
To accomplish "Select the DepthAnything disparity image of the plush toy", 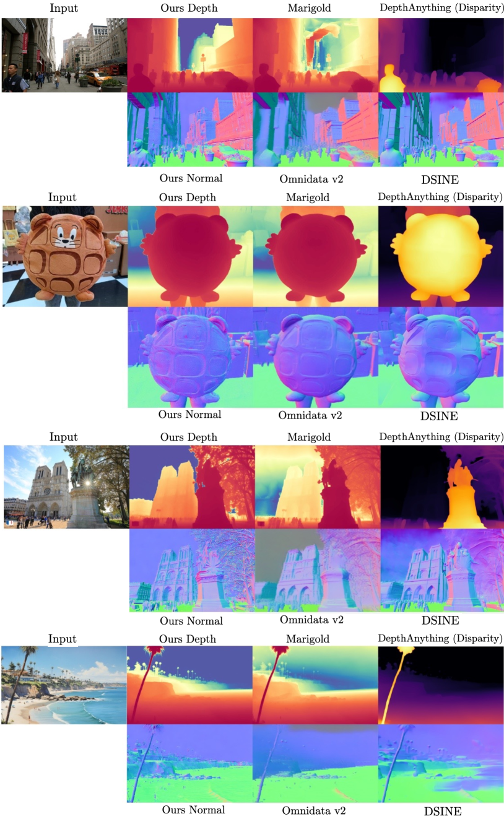I will 441,256.
